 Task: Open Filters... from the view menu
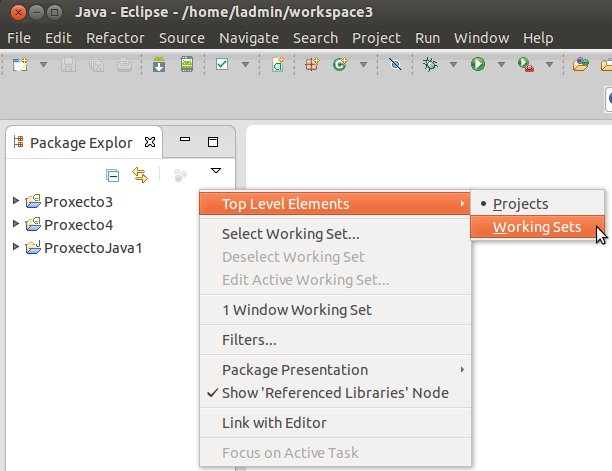coord(335,340)
